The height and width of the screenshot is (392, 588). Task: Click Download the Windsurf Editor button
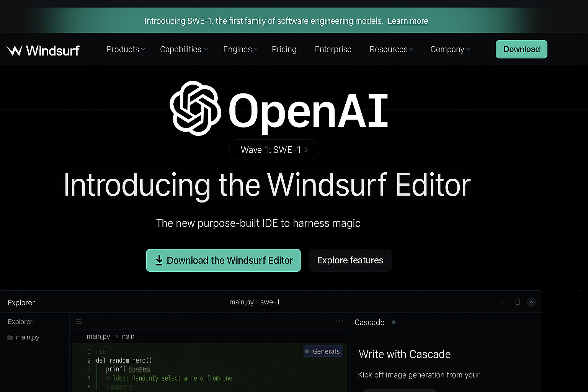click(223, 260)
